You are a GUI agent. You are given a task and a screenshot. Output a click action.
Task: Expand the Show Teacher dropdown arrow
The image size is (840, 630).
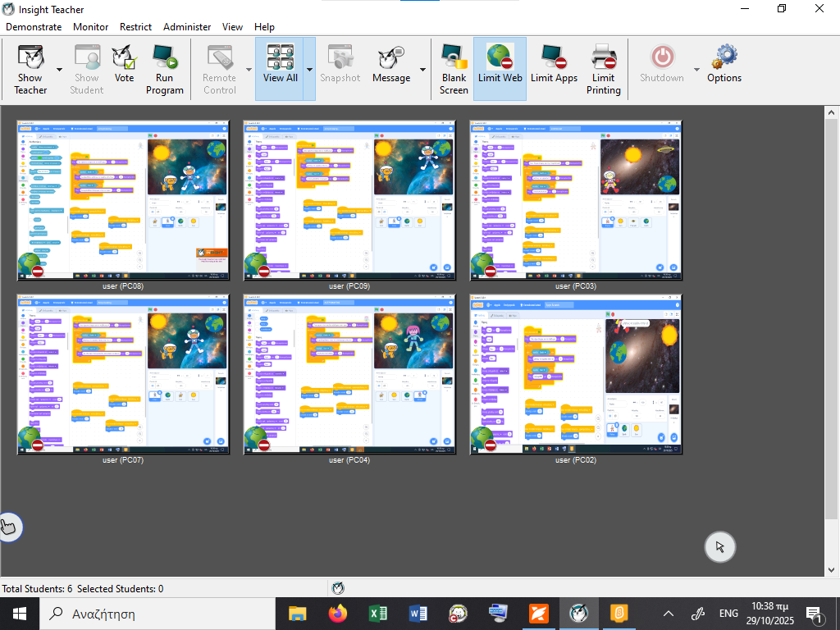(60, 70)
